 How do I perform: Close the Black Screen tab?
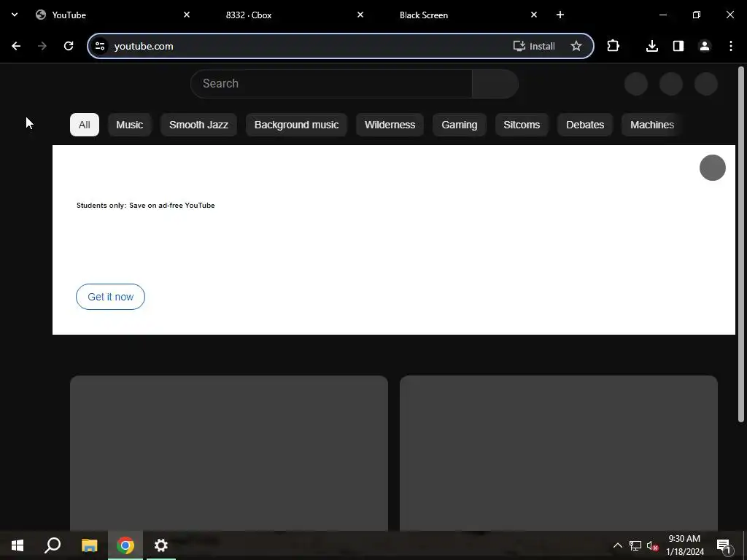(x=534, y=15)
